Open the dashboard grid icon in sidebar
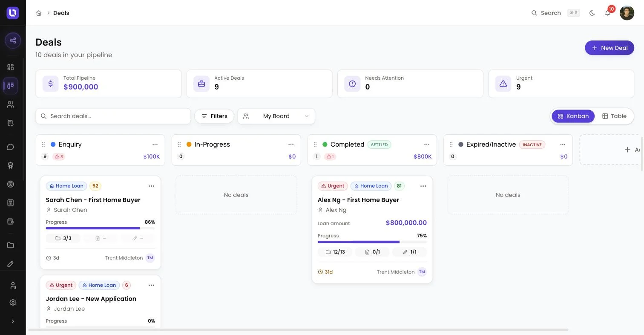Viewport: 644px width, 335px height. pyautogui.click(x=11, y=67)
